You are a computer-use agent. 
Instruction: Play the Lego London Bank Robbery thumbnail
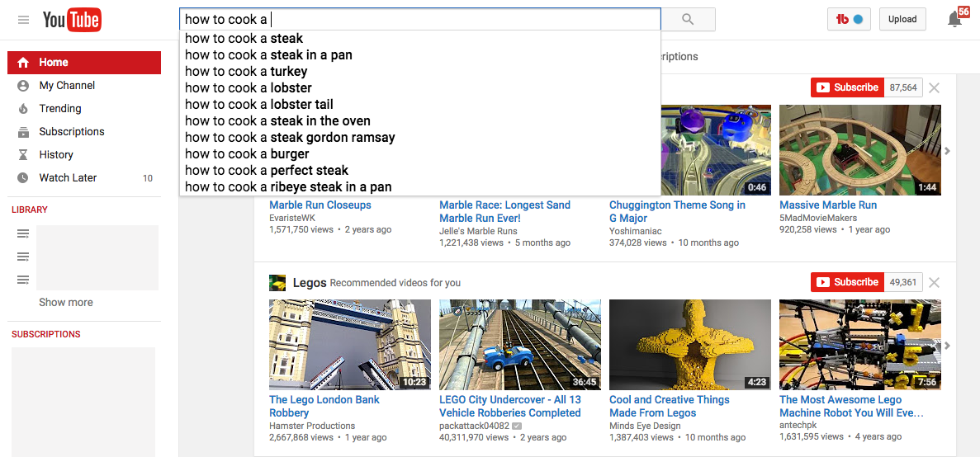coord(350,345)
